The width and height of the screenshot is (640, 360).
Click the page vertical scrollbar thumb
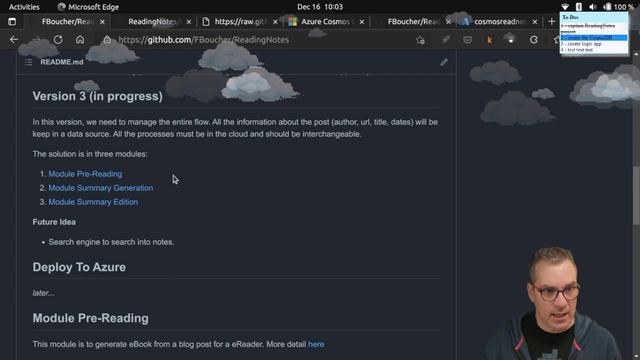(636, 195)
